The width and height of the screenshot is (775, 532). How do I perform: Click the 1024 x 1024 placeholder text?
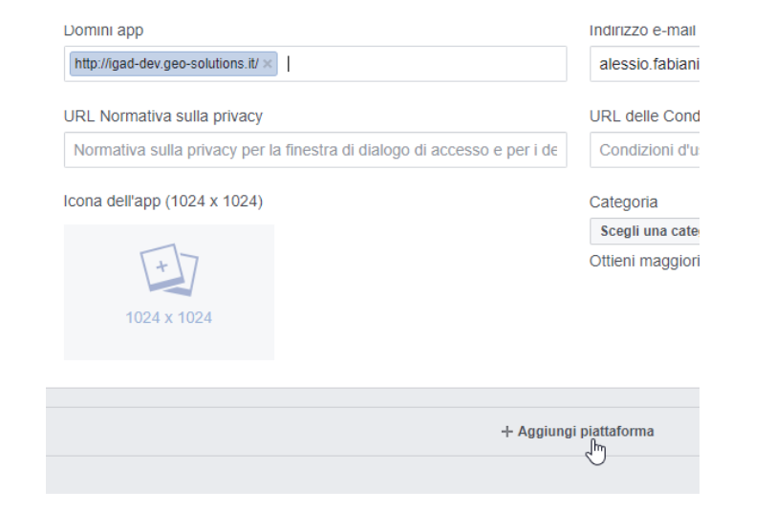169,317
